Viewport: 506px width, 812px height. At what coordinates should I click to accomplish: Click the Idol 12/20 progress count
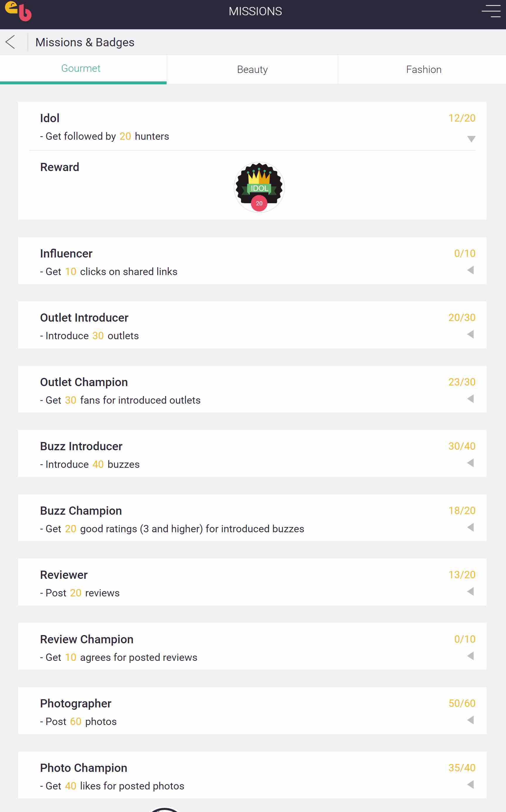click(x=461, y=118)
